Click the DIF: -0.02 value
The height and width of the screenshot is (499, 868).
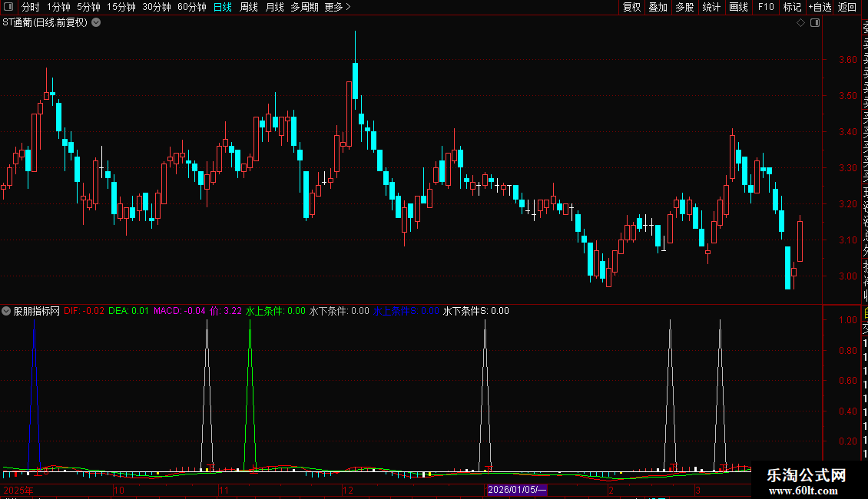pyautogui.click(x=84, y=311)
